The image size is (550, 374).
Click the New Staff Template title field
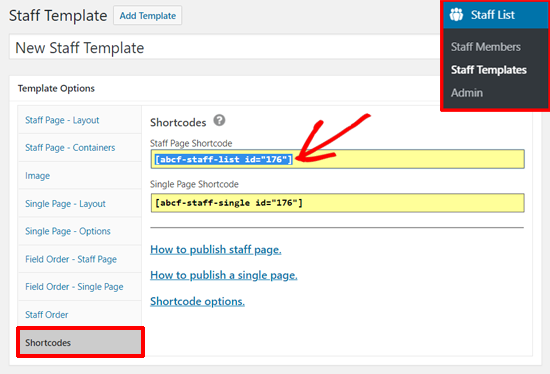pyautogui.click(x=224, y=47)
